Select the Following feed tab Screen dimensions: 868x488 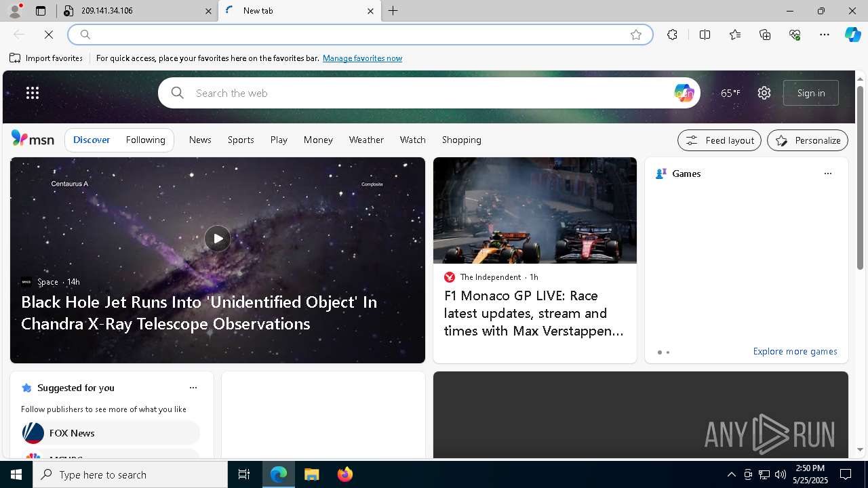click(x=146, y=140)
